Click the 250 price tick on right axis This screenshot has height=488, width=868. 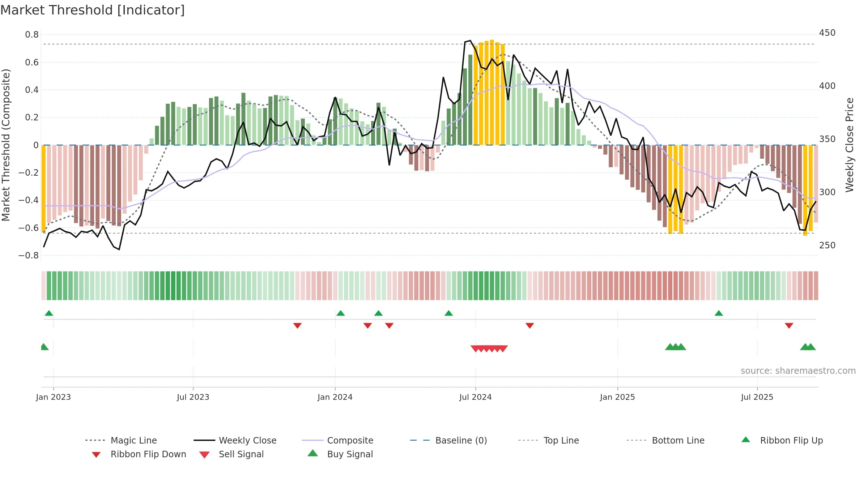click(x=827, y=245)
